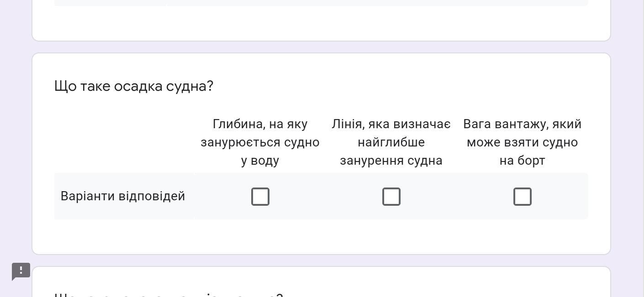Click the partially visible next question title
The image size is (644, 297).
coord(169,295)
